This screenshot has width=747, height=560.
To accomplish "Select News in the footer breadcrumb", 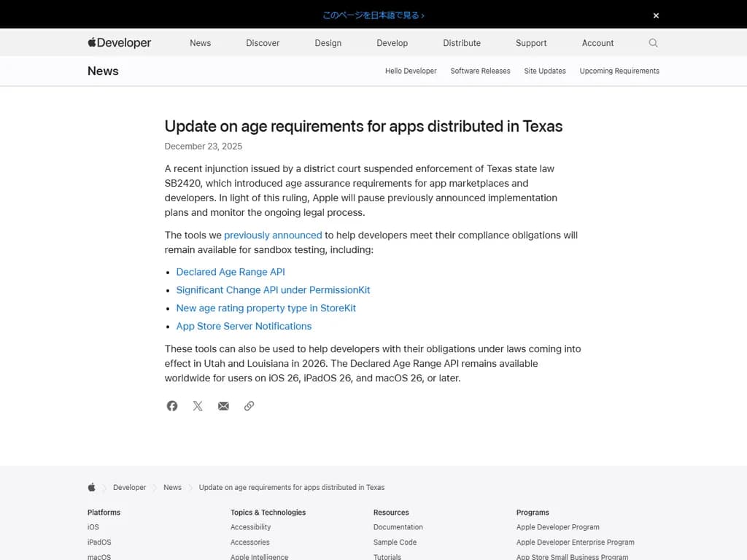I will (x=172, y=487).
